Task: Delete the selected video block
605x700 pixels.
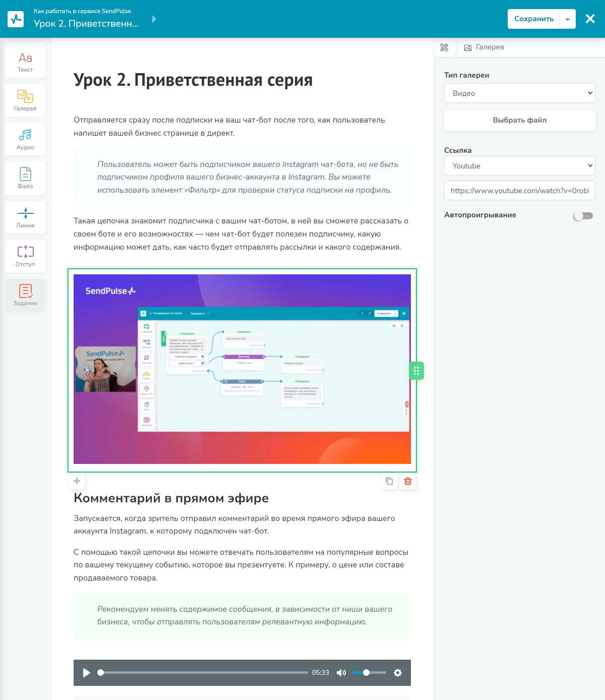Action: [408, 481]
